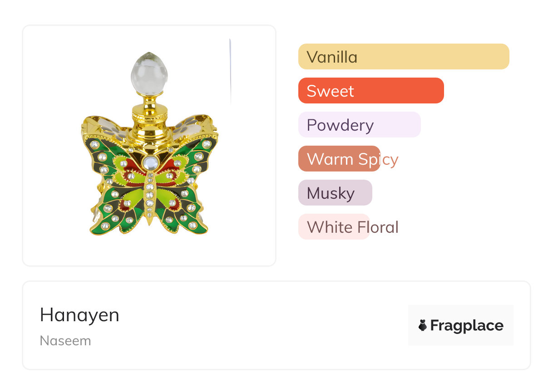Screen dimensions: 553x392
Task: Select the Warm Spicy accord bar
Action: coord(339,159)
